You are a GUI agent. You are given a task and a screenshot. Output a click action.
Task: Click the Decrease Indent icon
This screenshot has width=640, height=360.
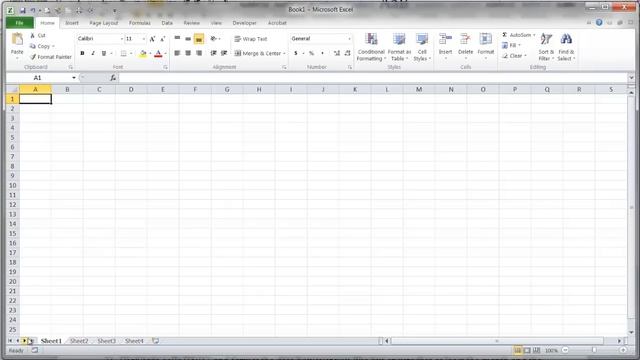pos(213,53)
